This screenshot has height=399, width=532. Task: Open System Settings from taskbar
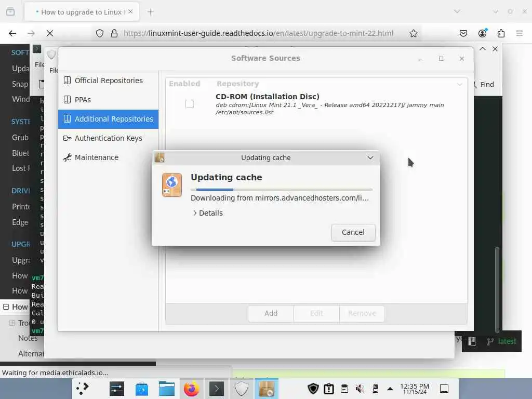pyautogui.click(x=117, y=389)
